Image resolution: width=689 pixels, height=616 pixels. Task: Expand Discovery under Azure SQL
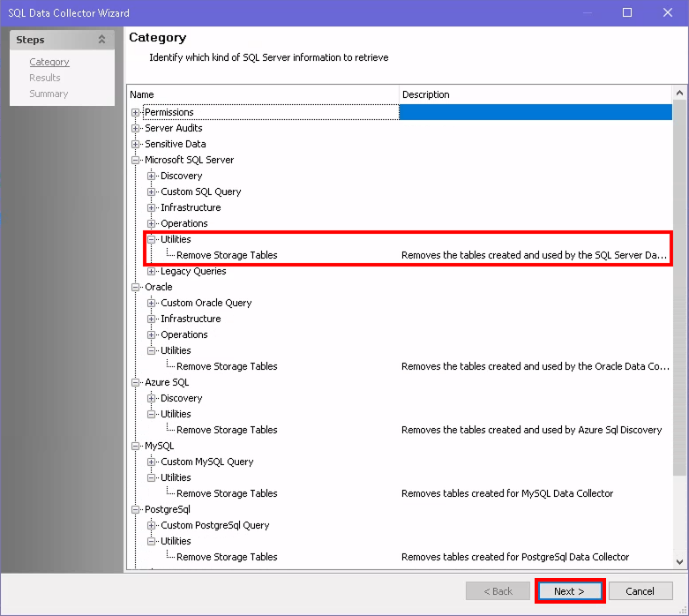pyautogui.click(x=151, y=398)
